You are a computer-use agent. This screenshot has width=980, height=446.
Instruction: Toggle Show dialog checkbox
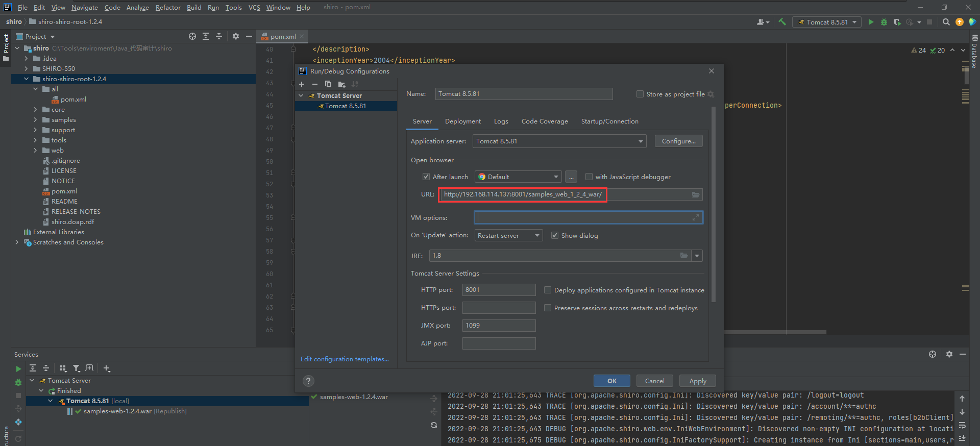(x=555, y=235)
